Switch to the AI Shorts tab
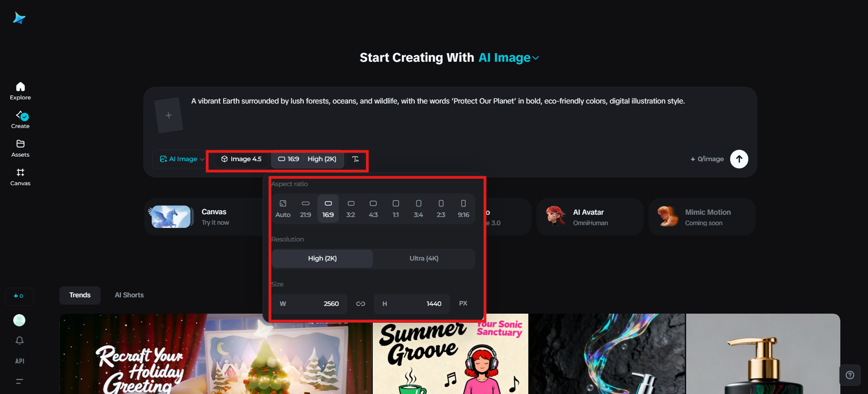This screenshot has height=394, width=868. point(129,295)
